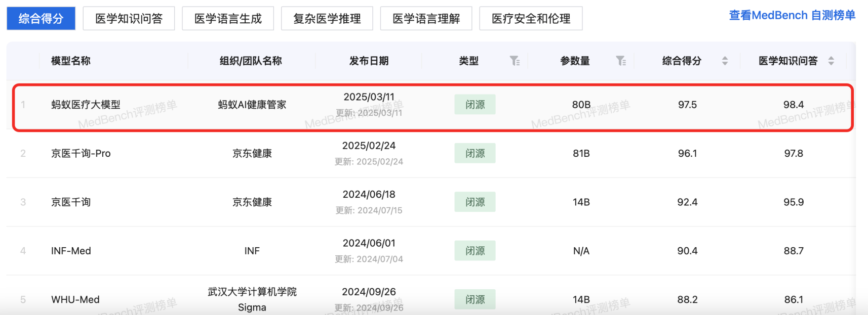The height and width of the screenshot is (315, 868).
Task: Click organization INF
Action: pyautogui.click(x=252, y=251)
